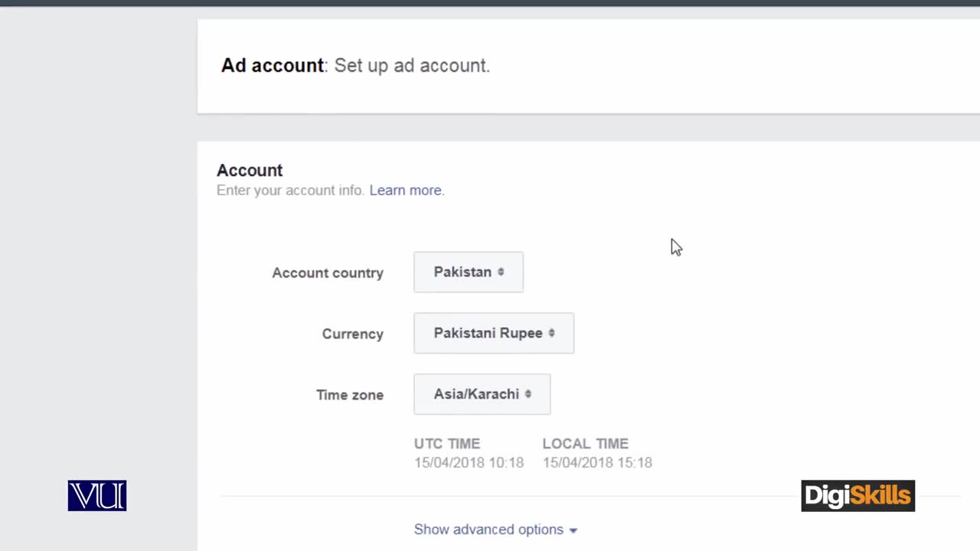Screen dimensions: 980x551
Task: Click the Account section heading
Action: pos(250,170)
